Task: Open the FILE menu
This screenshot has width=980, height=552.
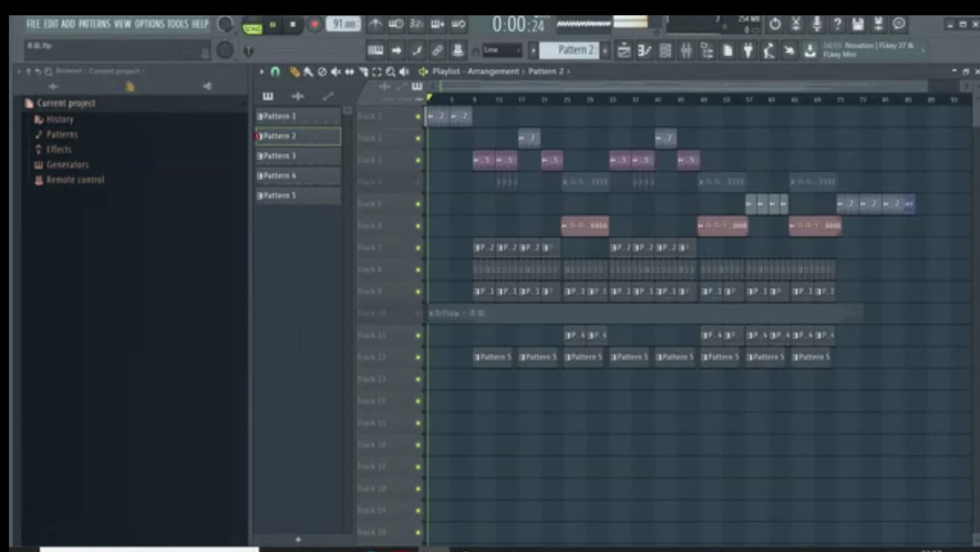Action: pyautogui.click(x=33, y=24)
